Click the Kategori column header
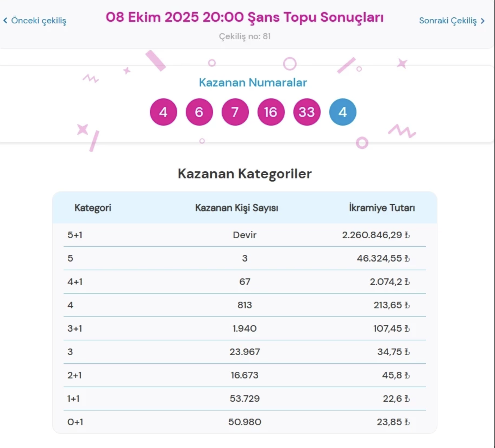Viewport: 495px width, 448px height. [93, 208]
